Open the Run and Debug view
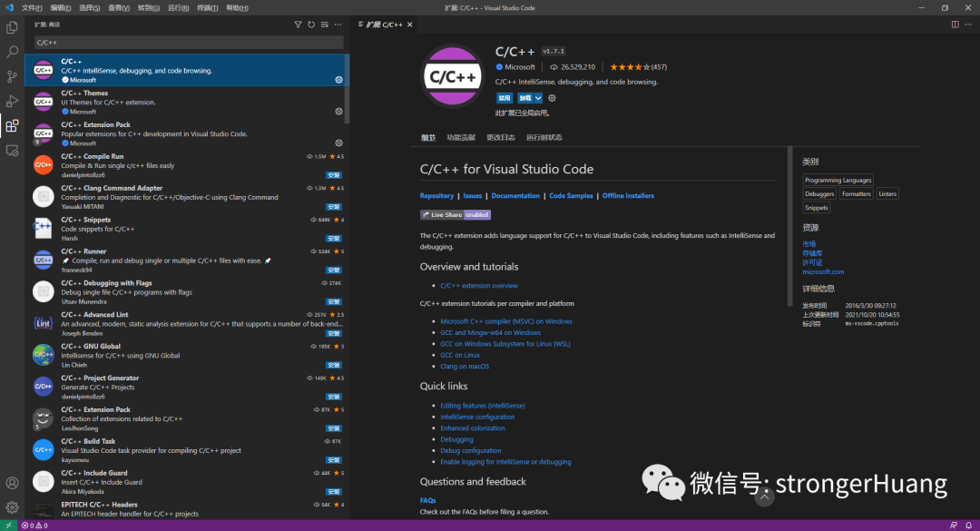Image resolution: width=980 pixels, height=531 pixels. pyautogui.click(x=12, y=102)
